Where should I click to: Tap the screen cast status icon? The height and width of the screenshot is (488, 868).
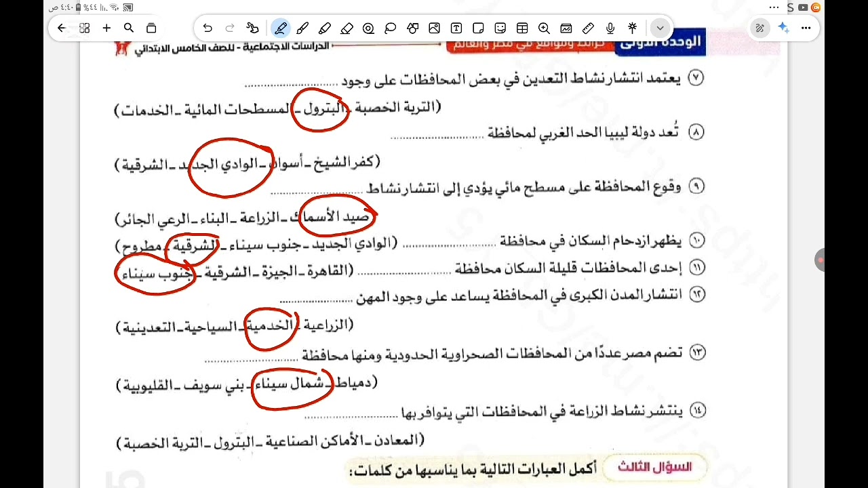129,7
